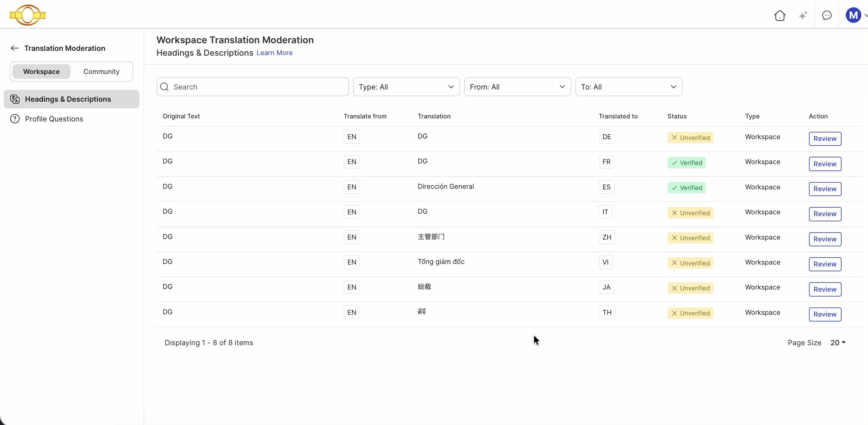Click the Headings & Descriptions translate icon
The image size is (868, 425).
click(15, 99)
